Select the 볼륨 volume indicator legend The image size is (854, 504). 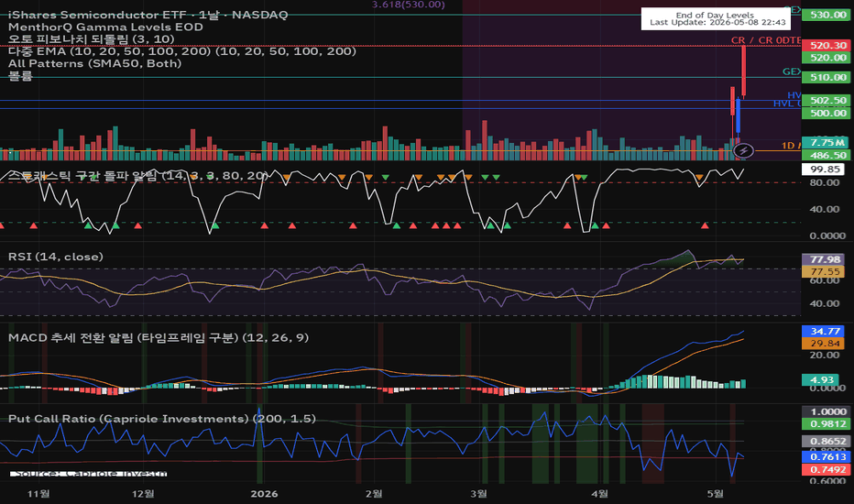(x=20, y=76)
